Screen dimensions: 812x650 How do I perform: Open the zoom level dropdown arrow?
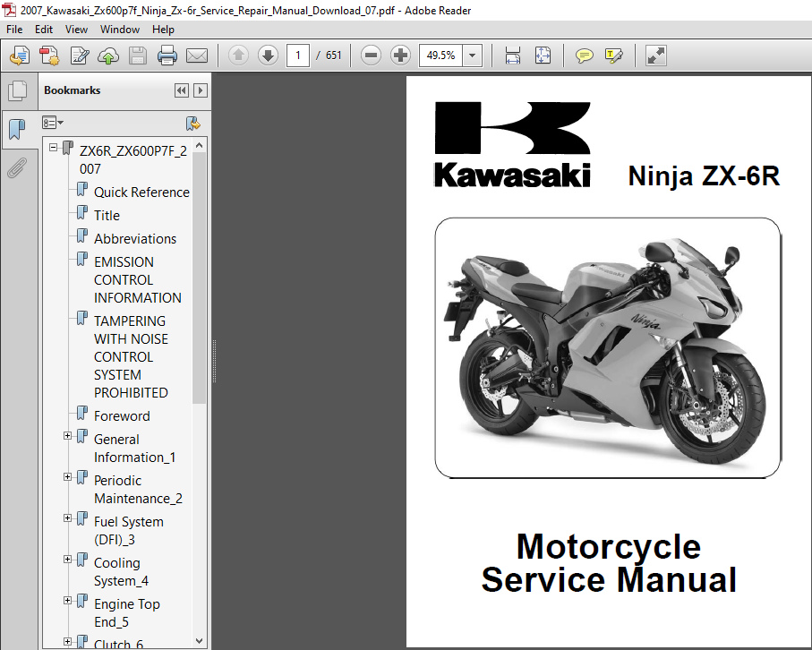point(472,55)
